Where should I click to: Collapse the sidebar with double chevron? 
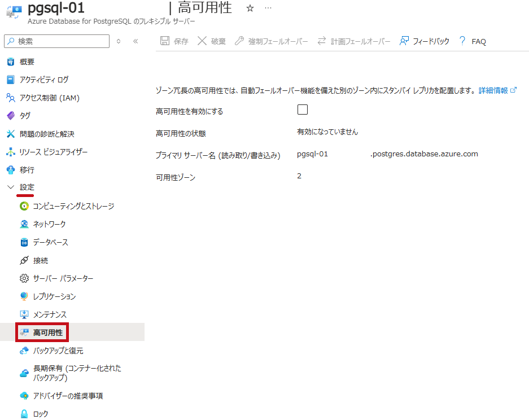[135, 41]
